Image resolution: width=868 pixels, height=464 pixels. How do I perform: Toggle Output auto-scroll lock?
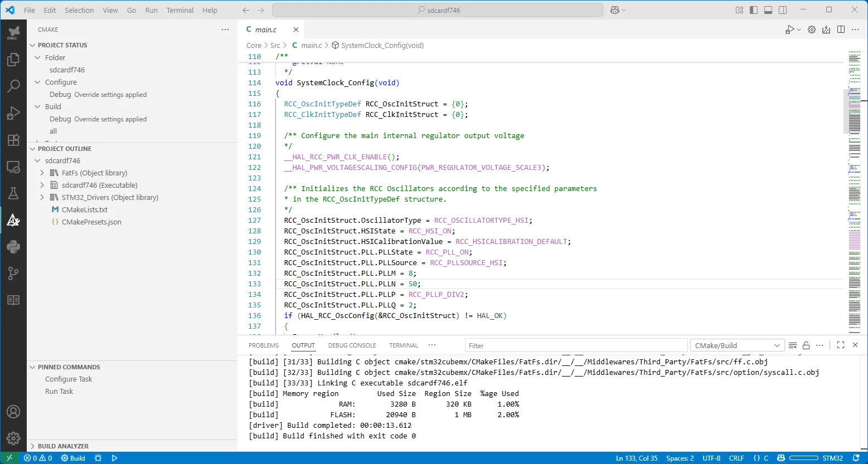[806, 345]
